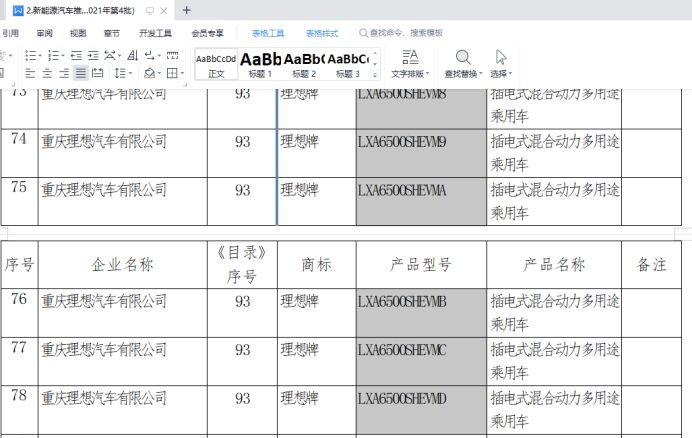Justify paragraph text
Image resolution: width=692 pixels, height=438 pixels.
point(81,73)
